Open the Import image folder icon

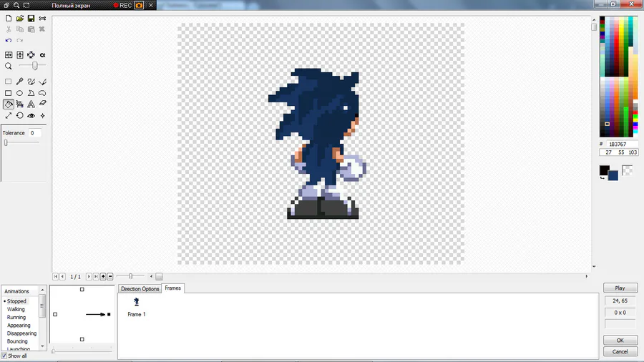[20, 19]
